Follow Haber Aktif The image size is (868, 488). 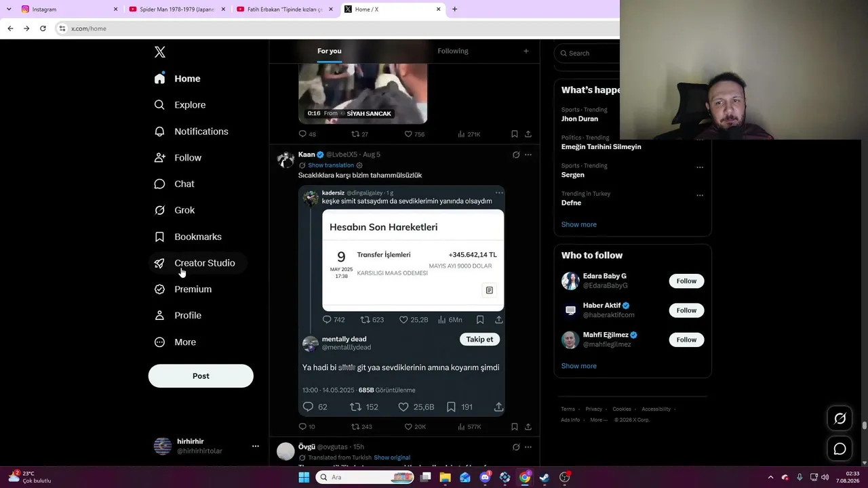point(686,310)
